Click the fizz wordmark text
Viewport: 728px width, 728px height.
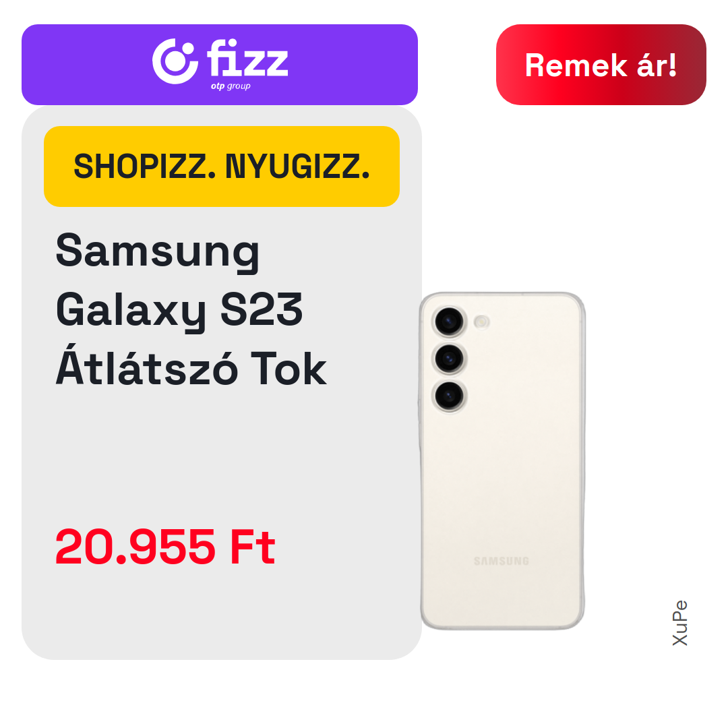click(247, 57)
